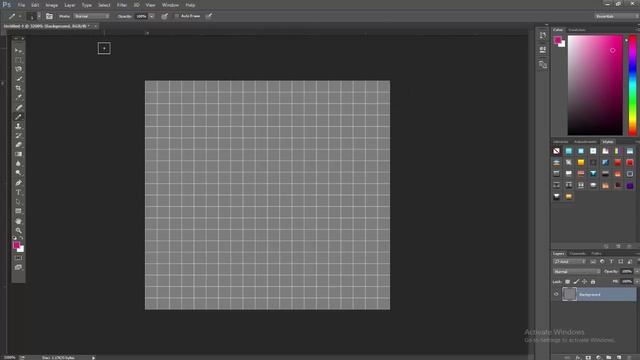
Task: Open the Properties panel icon
Action: coord(542,50)
